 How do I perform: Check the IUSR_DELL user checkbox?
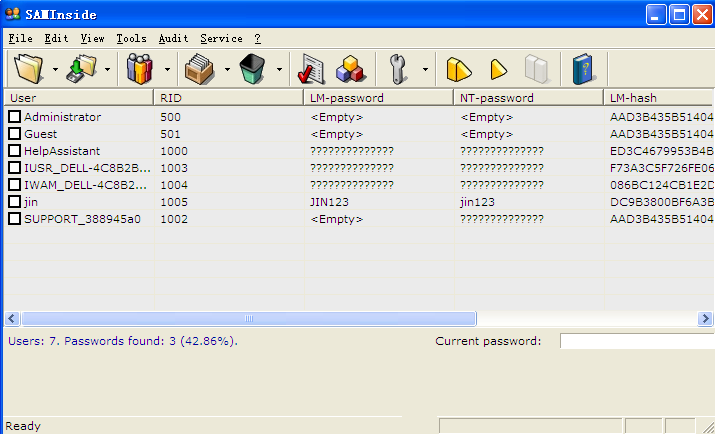[15, 168]
